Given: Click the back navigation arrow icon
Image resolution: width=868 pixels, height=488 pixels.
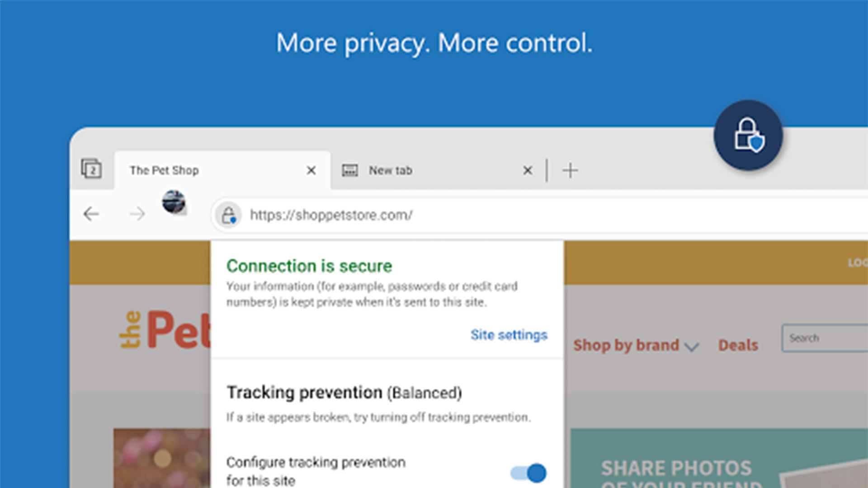Looking at the screenshot, I should (x=92, y=214).
